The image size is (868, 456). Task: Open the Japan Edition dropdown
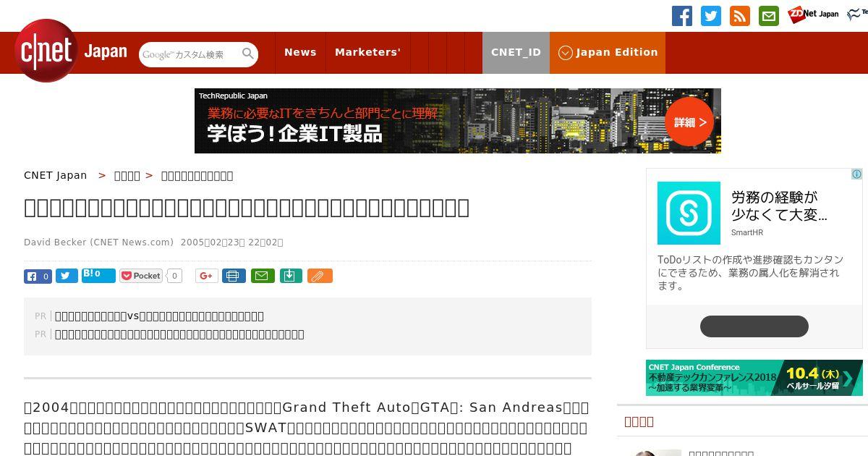608,52
